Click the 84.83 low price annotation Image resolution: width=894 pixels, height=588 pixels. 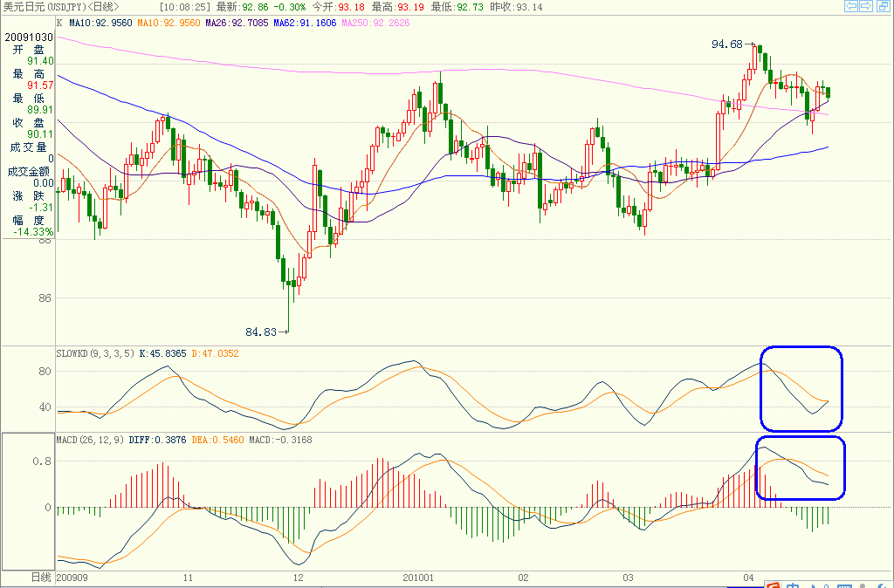[261, 332]
